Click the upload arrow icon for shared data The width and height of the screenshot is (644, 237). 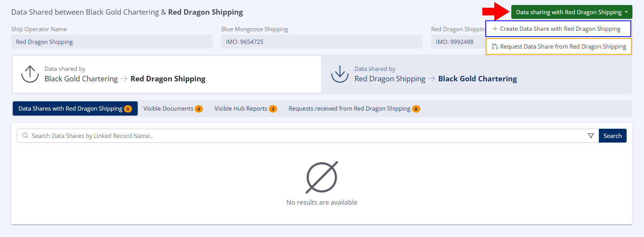[x=30, y=74]
